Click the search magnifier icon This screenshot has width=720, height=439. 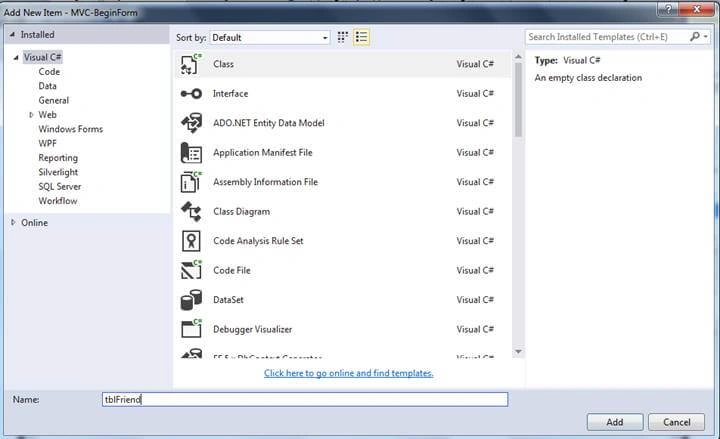point(695,36)
